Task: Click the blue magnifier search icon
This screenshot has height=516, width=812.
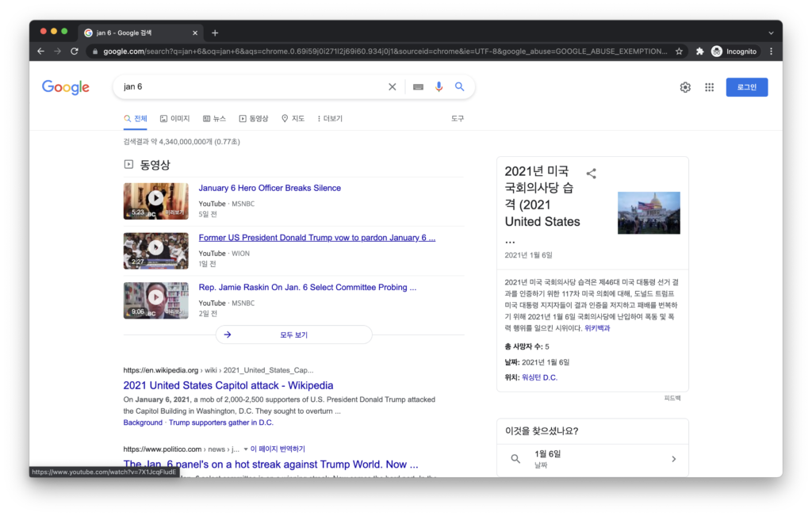Action: (x=459, y=87)
